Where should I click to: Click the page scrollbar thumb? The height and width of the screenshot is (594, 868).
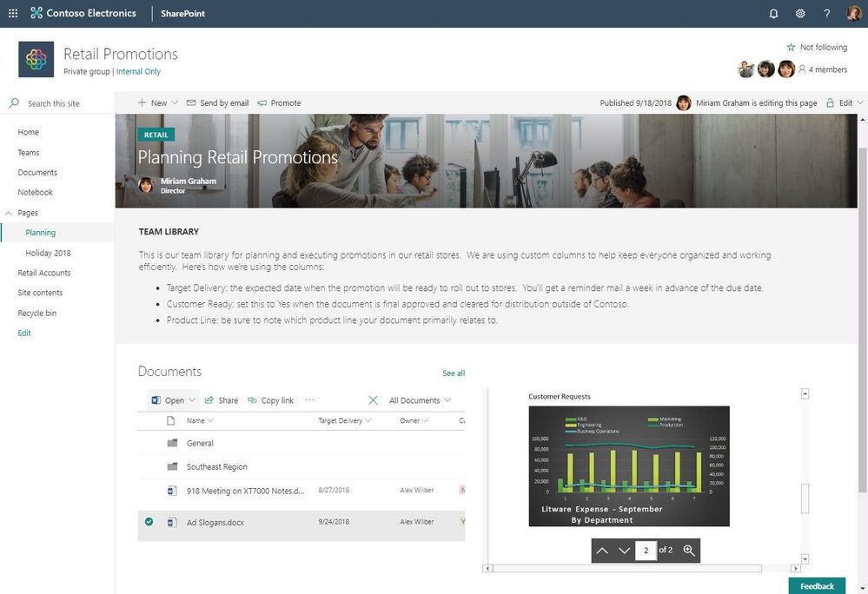(x=862, y=320)
